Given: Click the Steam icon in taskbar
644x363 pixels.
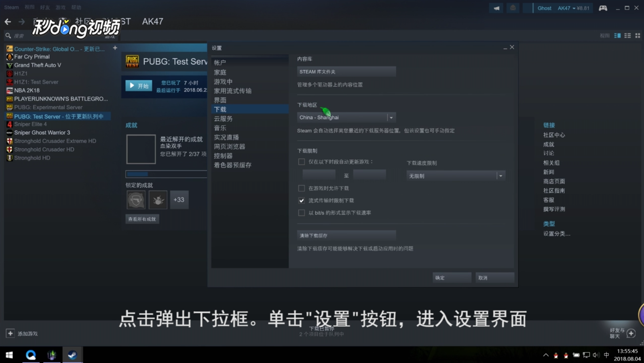Looking at the screenshot, I should click(72, 355).
